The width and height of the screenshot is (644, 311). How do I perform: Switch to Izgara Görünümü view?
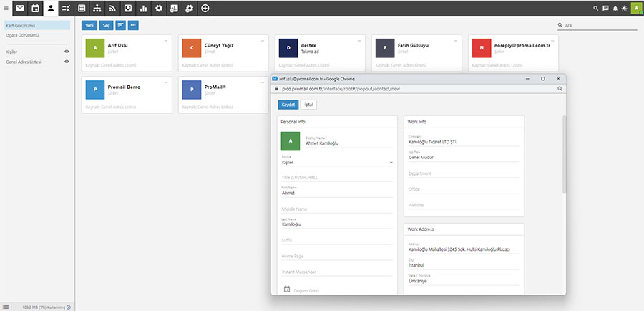(x=22, y=34)
